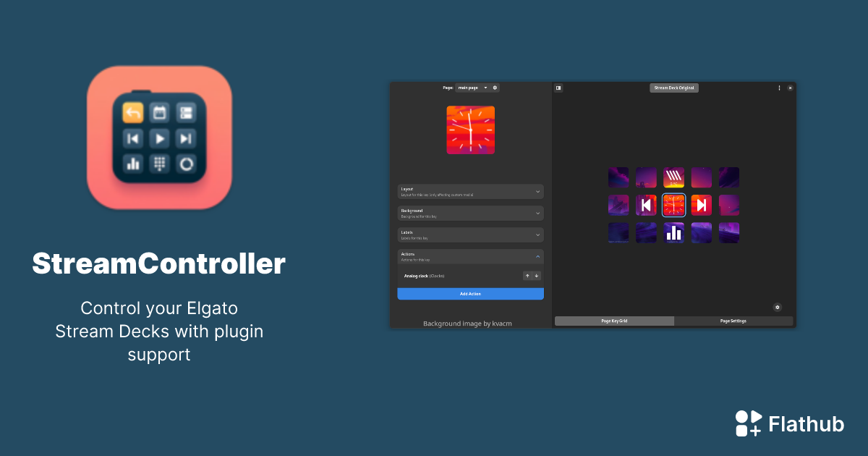Move Analog clock action up
Viewport: 868px width, 456px height.
point(527,276)
